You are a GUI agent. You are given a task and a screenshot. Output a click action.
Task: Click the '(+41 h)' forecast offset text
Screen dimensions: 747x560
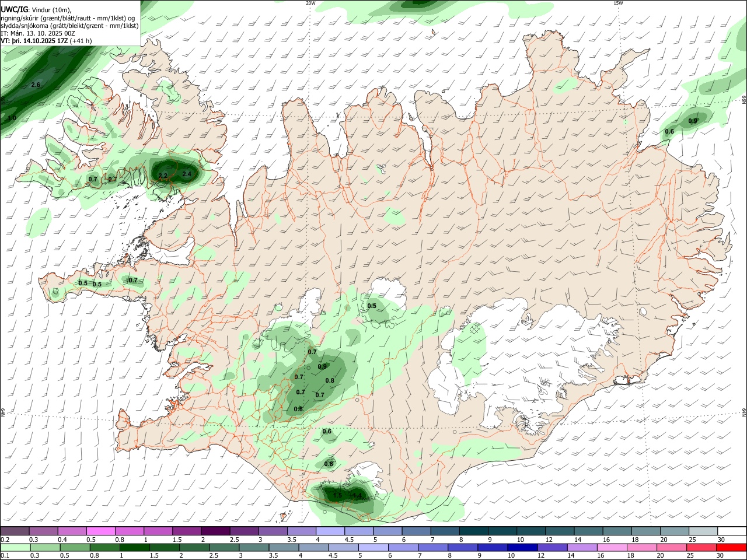[x=81, y=41]
